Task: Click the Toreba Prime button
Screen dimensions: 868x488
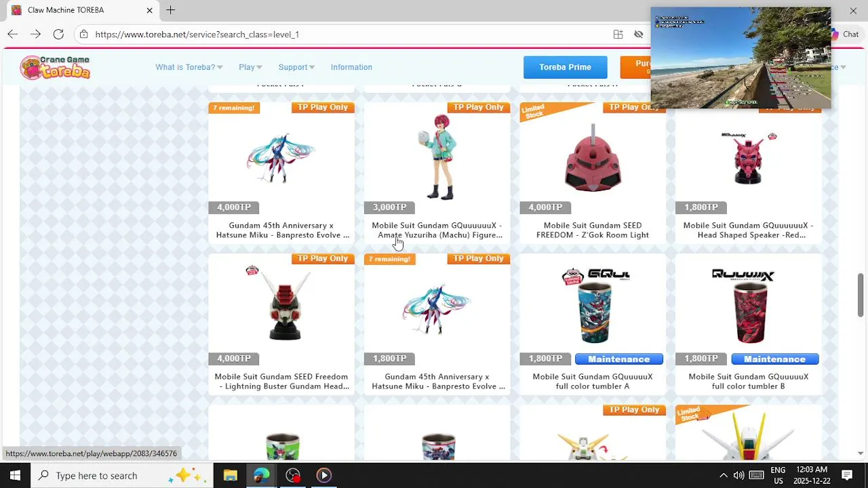Action: pyautogui.click(x=565, y=67)
